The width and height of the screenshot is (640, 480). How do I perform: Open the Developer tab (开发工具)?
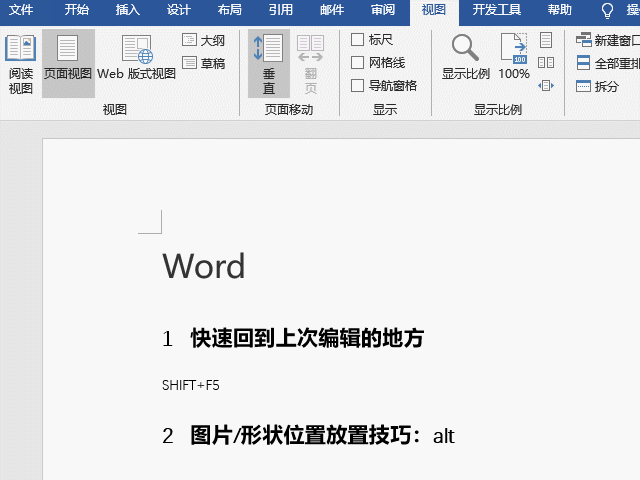click(497, 10)
